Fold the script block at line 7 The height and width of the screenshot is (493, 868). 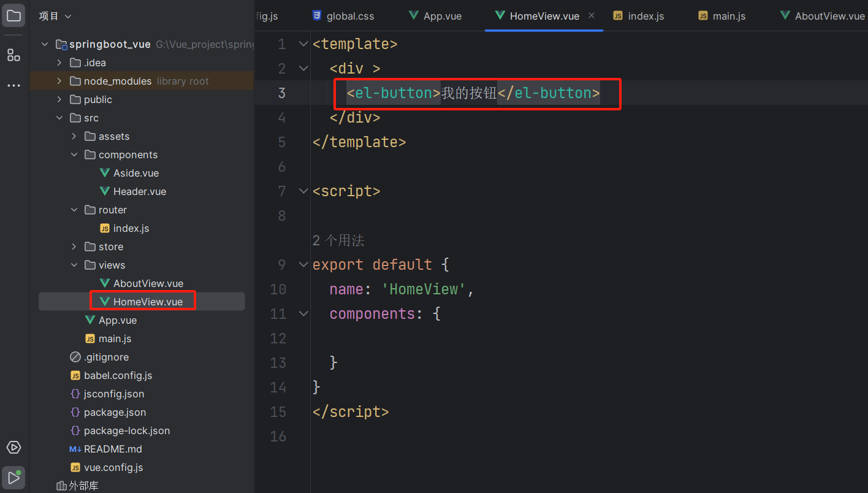click(x=303, y=191)
